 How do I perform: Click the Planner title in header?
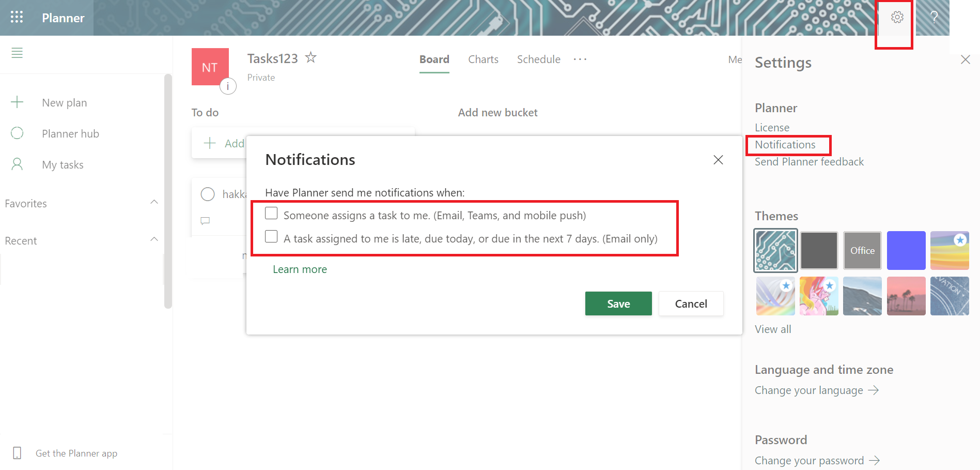(x=63, y=18)
